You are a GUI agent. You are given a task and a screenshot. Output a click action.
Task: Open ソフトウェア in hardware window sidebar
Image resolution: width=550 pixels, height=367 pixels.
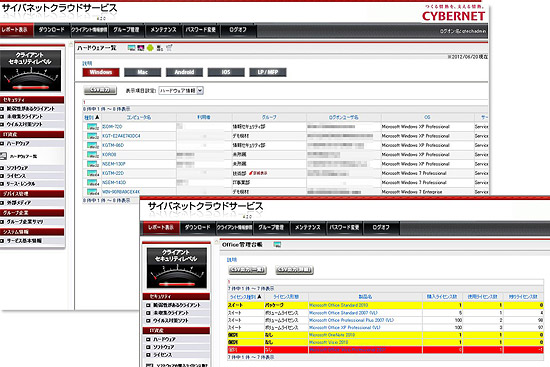(17, 168)
